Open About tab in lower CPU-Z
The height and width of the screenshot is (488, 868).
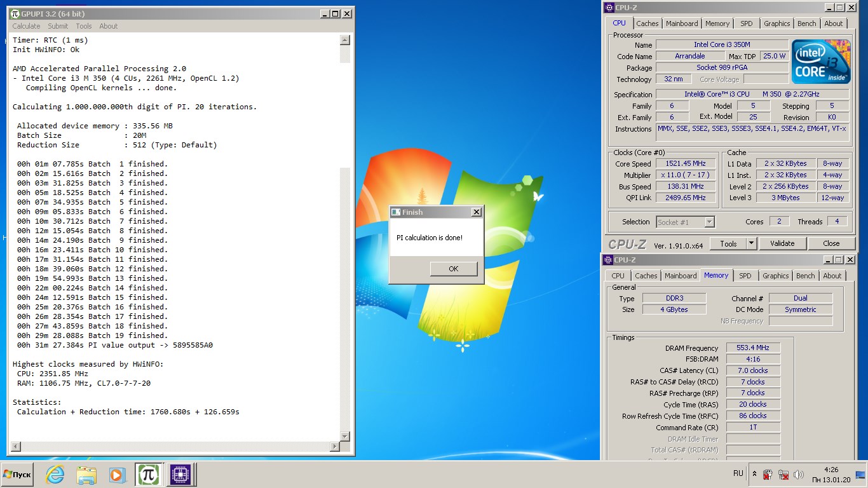[832, 276]
